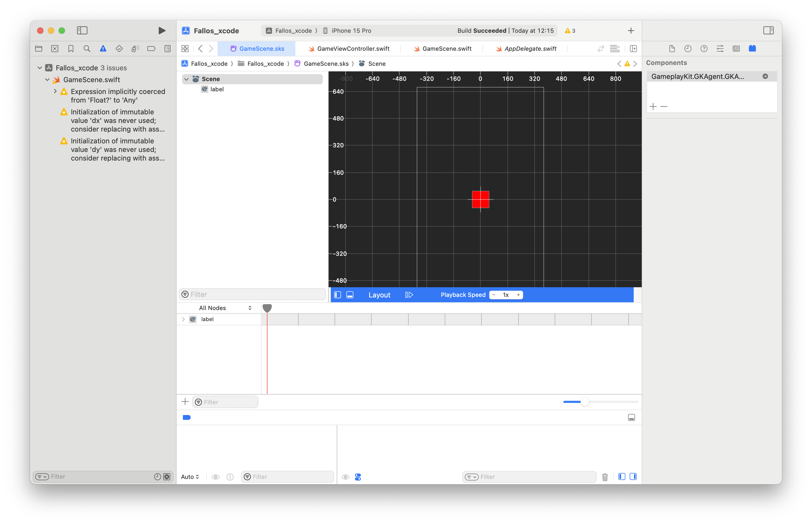Open the Attributes inspector
This screenshot has height=524, width=812.
click(x=720, y=49)
